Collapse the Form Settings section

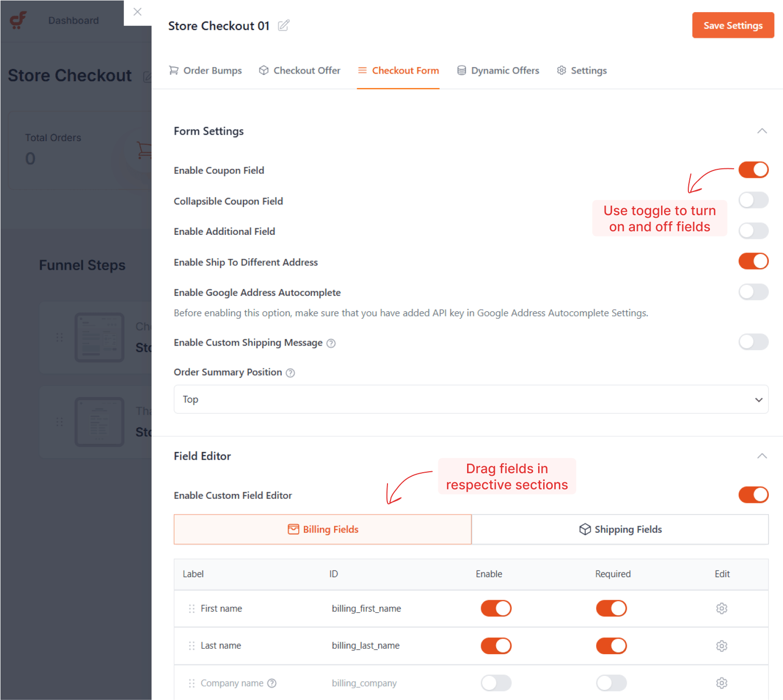pos(762,131)
